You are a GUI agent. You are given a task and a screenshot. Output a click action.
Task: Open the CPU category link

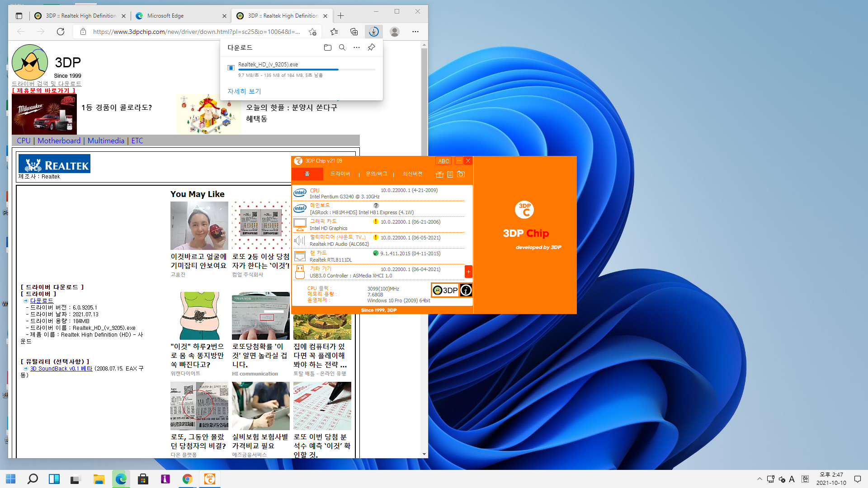point(24,141)
